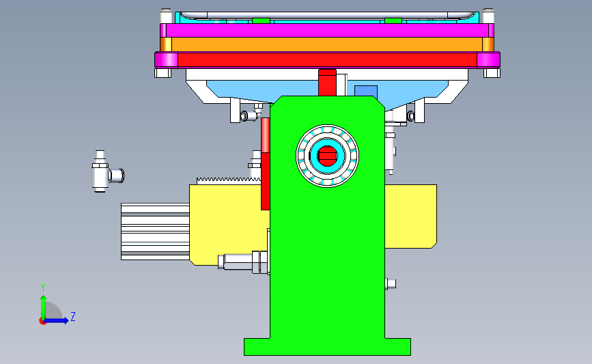Click the "Y" axis label
The width and height of the screenshot is (592, 364).
click(43, 288)
